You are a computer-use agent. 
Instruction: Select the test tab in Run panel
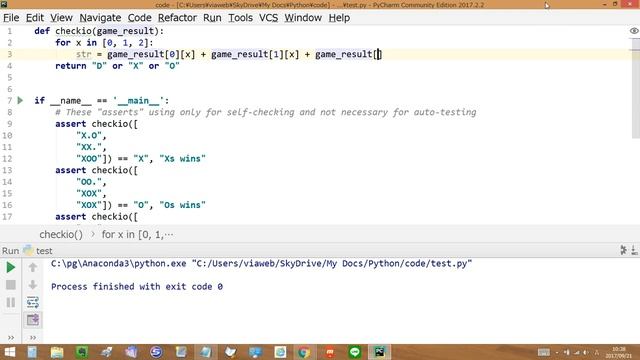pos(38,251)
